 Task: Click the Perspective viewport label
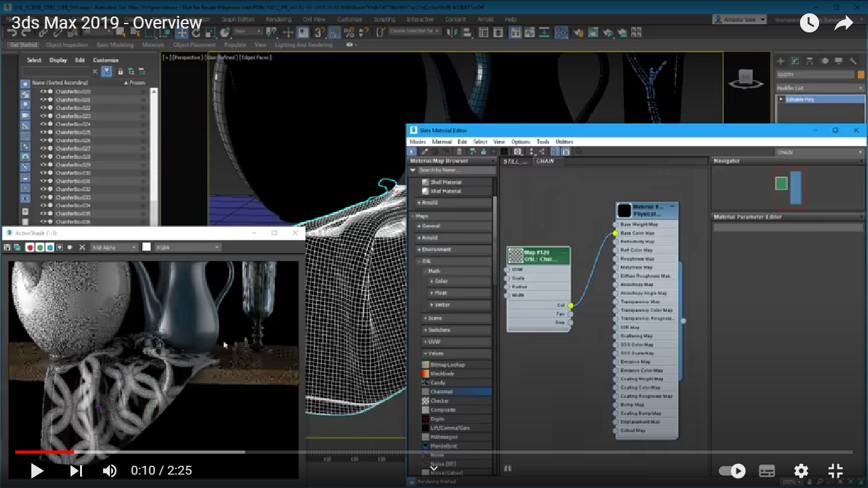click(188, 58)
